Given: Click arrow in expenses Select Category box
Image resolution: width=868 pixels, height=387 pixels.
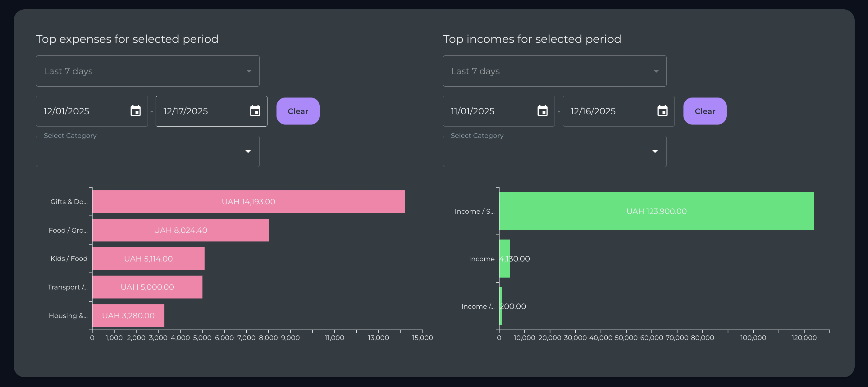Looking at the screenshot, I should 248,152.
